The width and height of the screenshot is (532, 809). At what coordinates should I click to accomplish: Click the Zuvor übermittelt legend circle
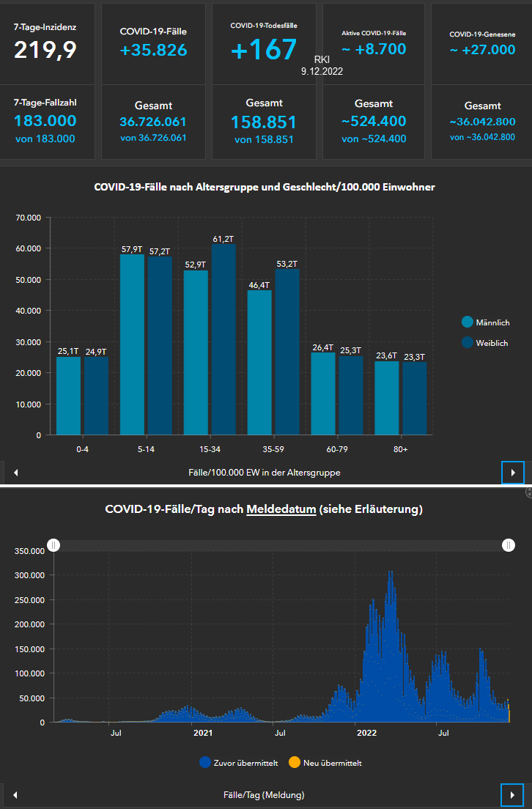click(x=205, y=763)
